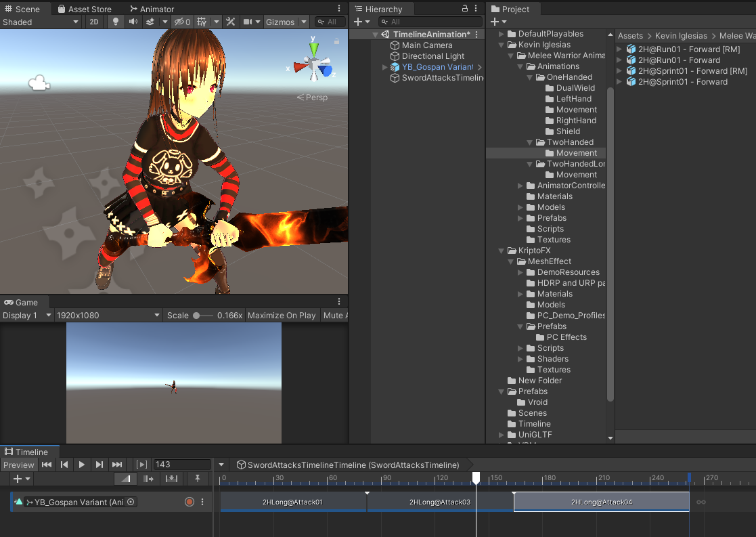Toggle Mix edit mode icon
The image size is (756, 537).
click(x=125, y=479)
